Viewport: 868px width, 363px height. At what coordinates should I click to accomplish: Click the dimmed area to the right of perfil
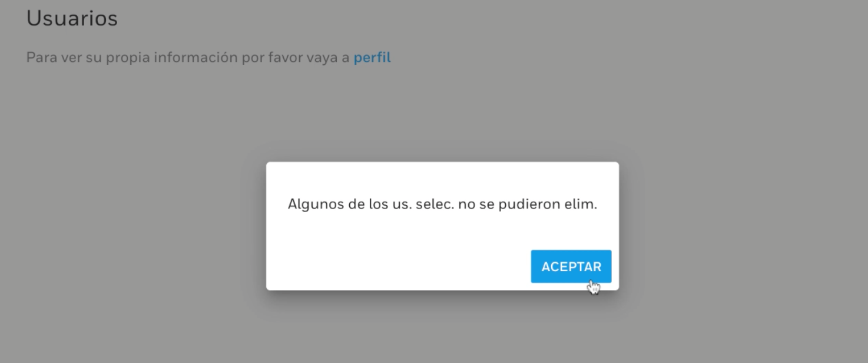(624, 58)
